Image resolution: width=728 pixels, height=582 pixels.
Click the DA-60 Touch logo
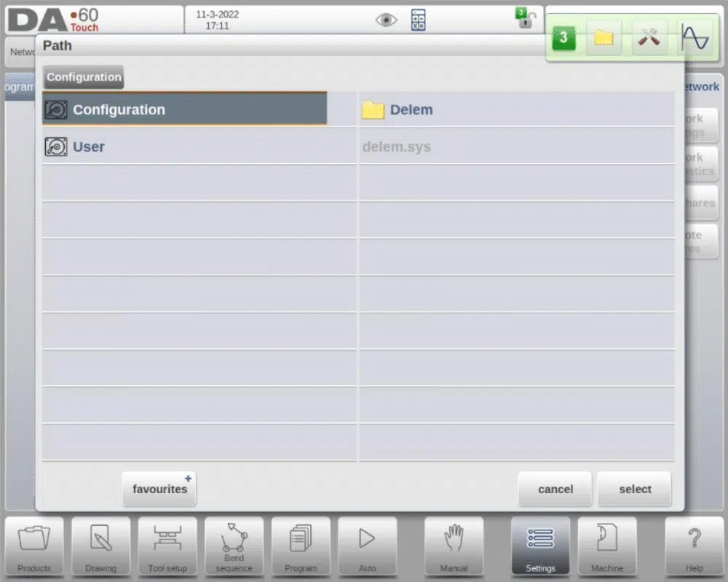click(54, 20)
